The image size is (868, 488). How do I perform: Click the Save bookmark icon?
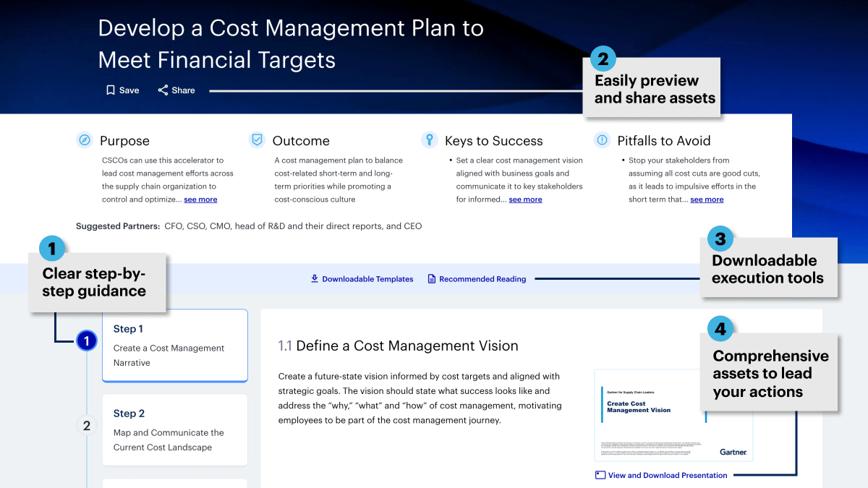[111, 90]
